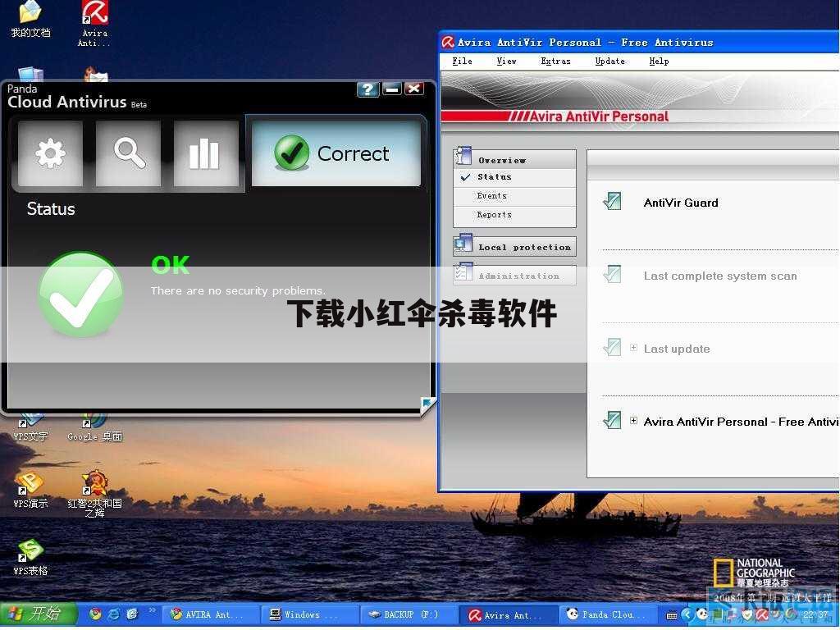Click Last update checkmark icon
The image size is (840, 630).
tap(612, 347)
